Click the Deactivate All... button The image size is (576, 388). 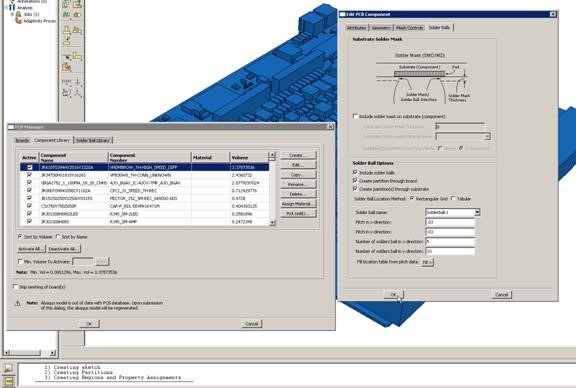64,249
